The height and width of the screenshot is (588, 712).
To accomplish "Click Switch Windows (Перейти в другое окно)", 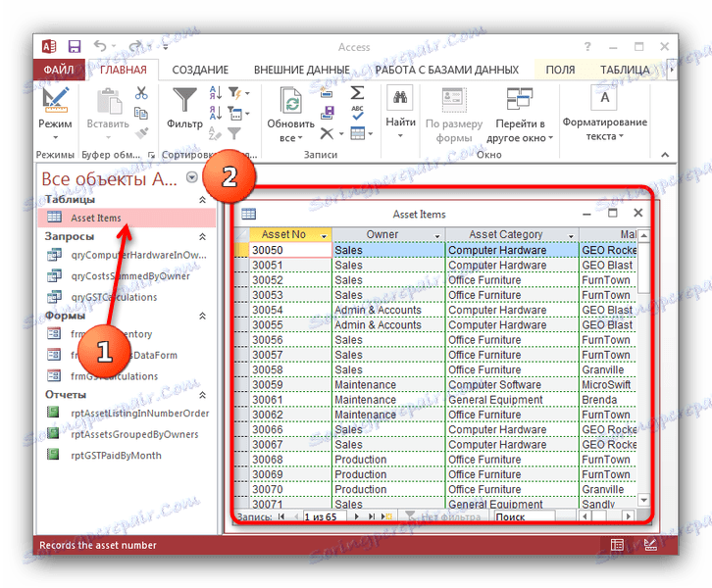I will 520,116.
